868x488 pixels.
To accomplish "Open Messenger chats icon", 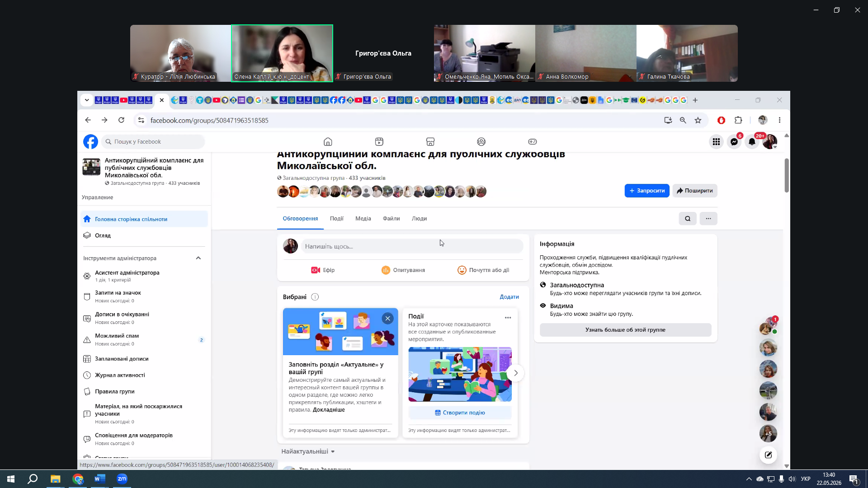I will coord(735,142).
